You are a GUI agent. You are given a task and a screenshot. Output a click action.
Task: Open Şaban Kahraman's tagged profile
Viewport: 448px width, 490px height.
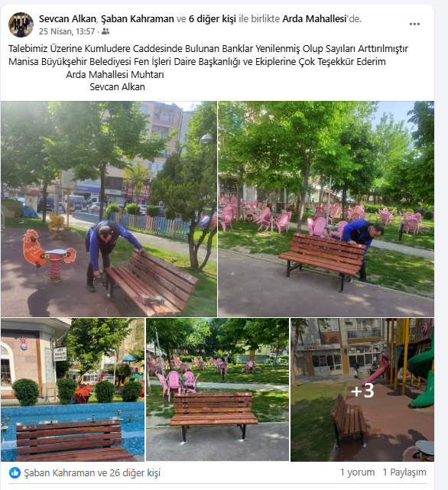coord(138,19)
